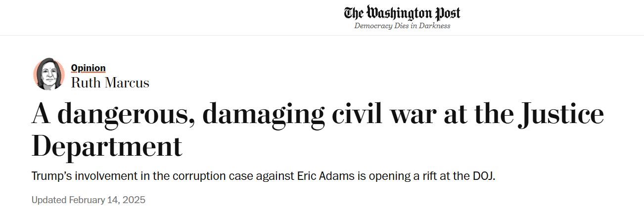Click the word "Updated" before the date
The image size is (644, 214).
click(x=49, y=200)
